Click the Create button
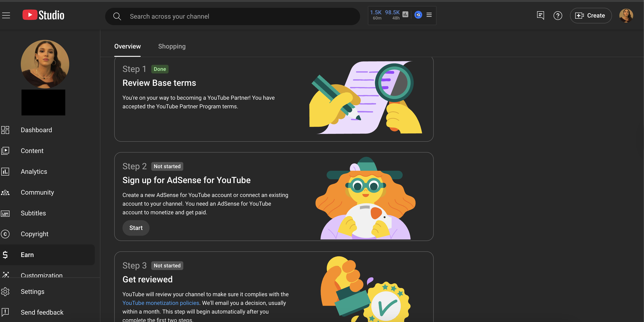 point(591,16)
